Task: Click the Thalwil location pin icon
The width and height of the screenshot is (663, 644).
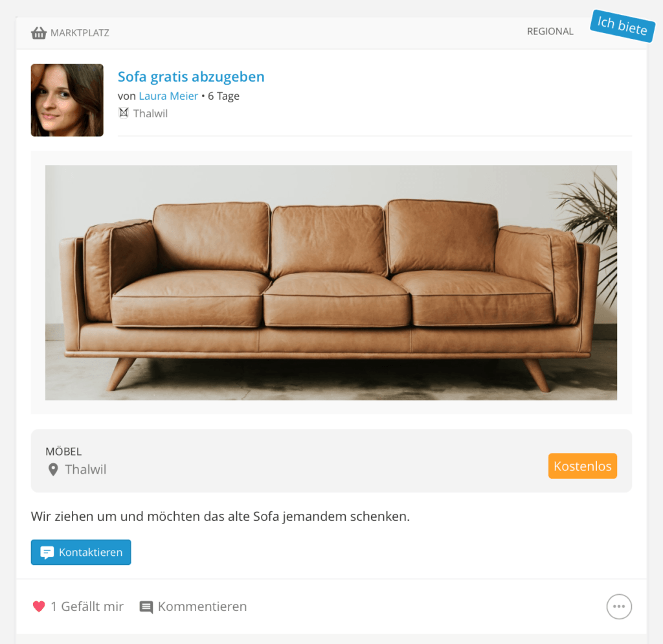Action: click(x=53, y=469)
